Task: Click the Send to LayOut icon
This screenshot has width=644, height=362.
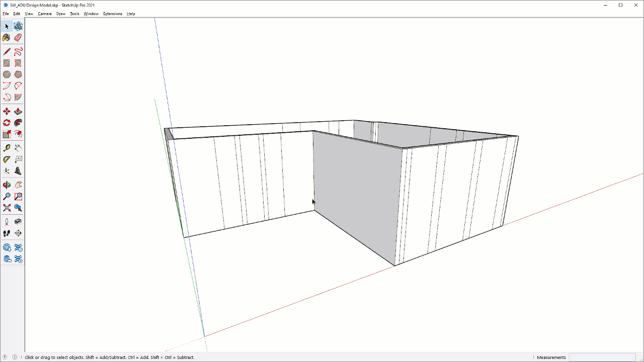Action: click(x=7, y=259)
